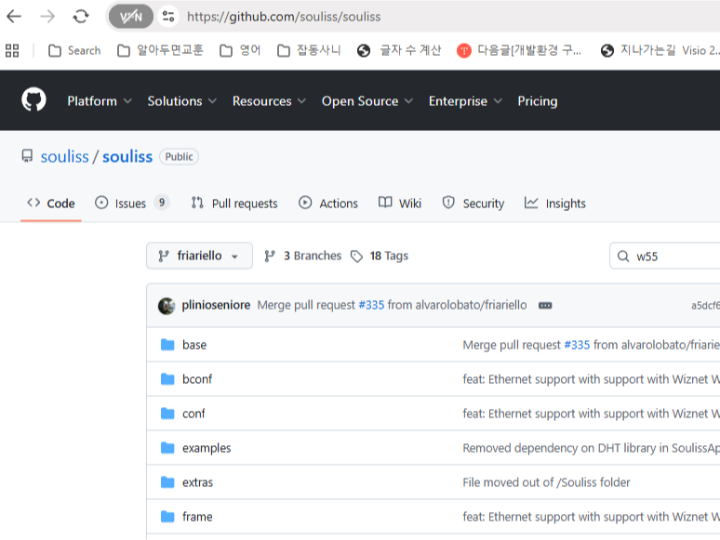Image resolution: width=720 pixels, height=540 pixels.
Task: Go back using browser back arrow
Action: (14, 16)
